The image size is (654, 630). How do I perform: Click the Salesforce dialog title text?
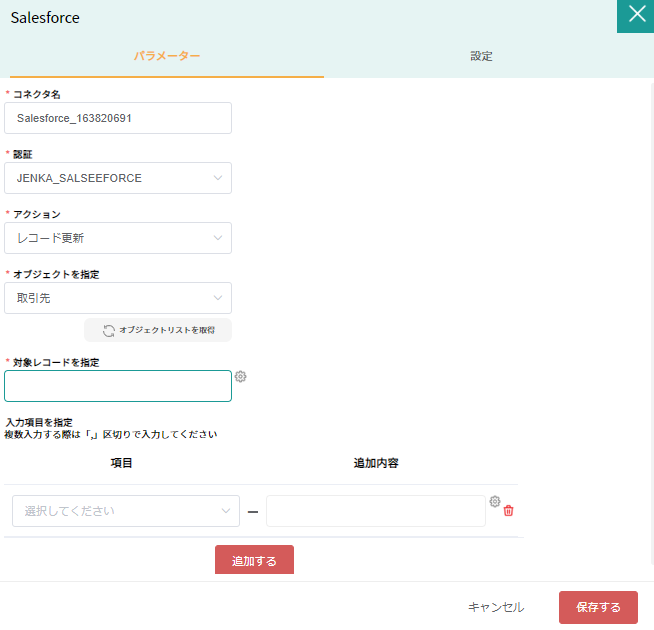pos(45,18)
